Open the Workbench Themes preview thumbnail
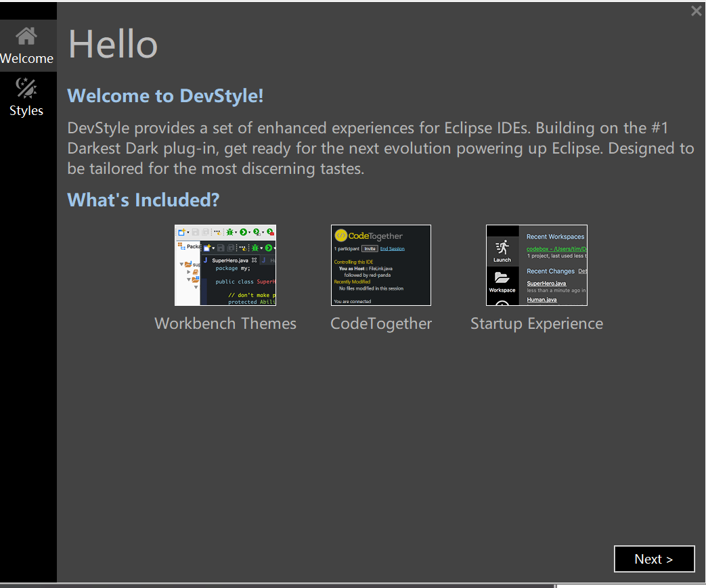Viewport: 706px width, 588px height. coord(225,265)
